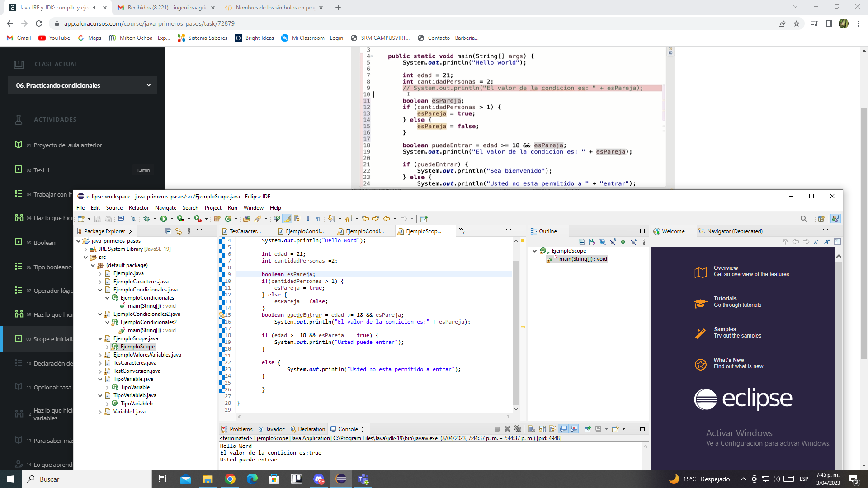The image size is (868, 488).
Task: Click the Eclipse taskbar icon in system tray
Action: (340, 479)
